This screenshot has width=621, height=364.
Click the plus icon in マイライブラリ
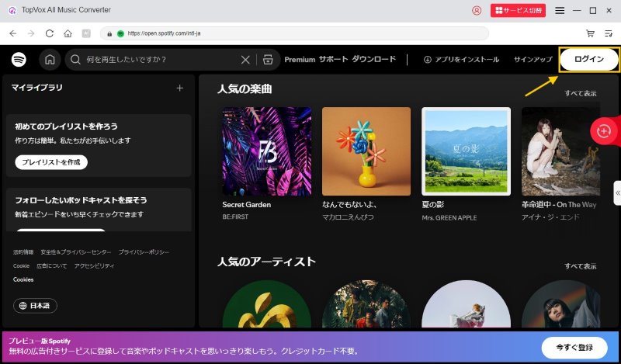point(180,88)
